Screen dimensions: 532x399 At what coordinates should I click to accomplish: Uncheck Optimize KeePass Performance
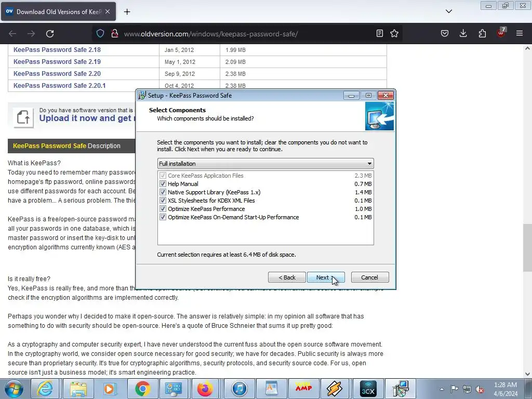[163, 209]
